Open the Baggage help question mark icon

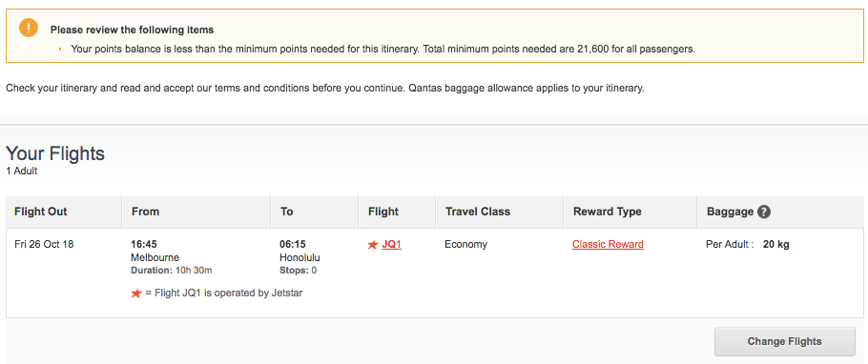coord(764,212)
